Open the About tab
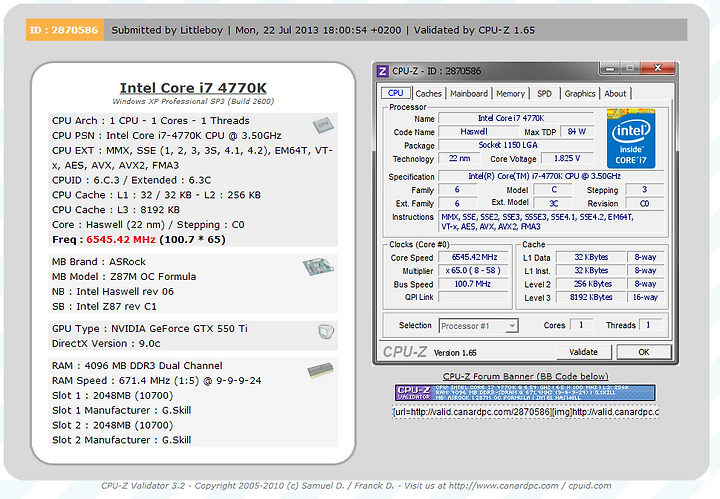 [x=615, y=94]
